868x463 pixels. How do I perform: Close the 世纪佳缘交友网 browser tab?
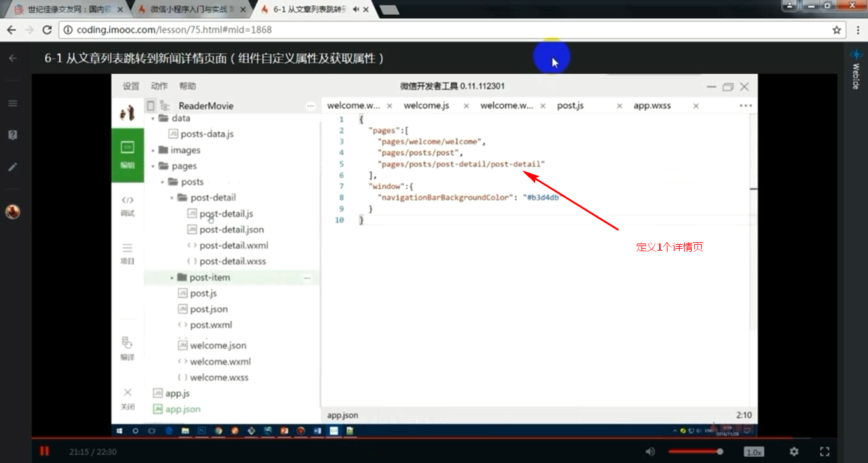(120, 10)
